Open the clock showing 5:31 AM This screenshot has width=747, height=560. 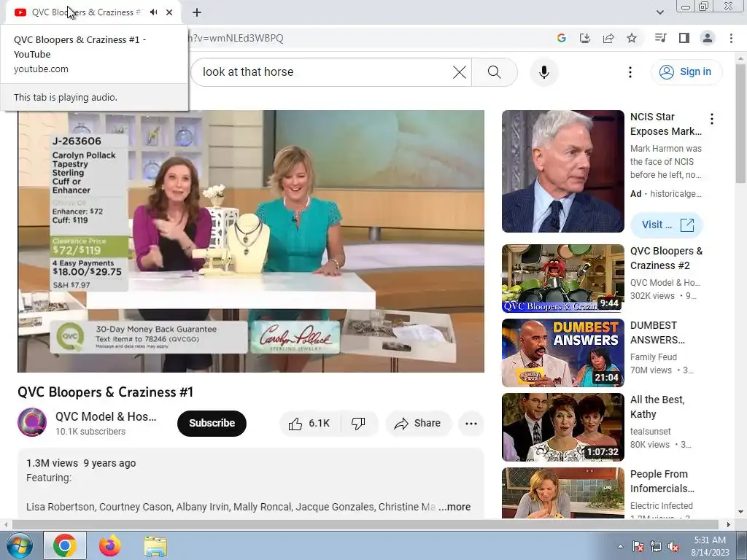[x=710, y=545]
